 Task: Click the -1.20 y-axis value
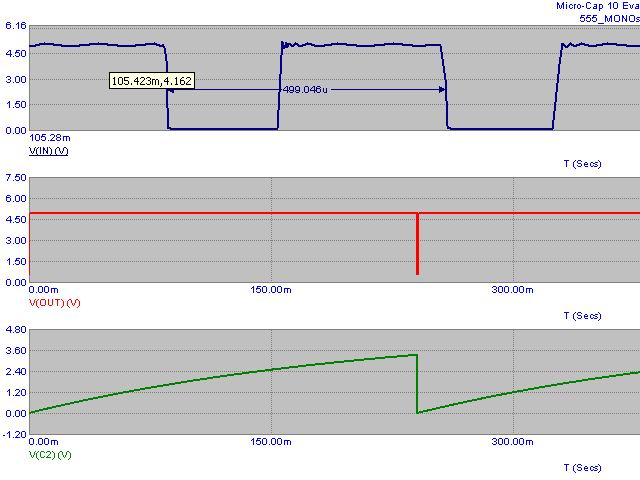[14, 434]
